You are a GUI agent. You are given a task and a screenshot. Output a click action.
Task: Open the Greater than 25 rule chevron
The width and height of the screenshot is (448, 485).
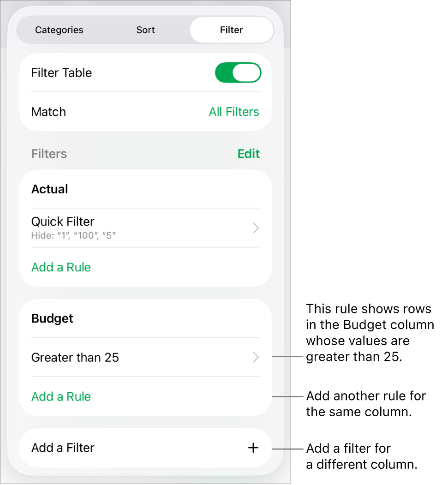[256, 357]
